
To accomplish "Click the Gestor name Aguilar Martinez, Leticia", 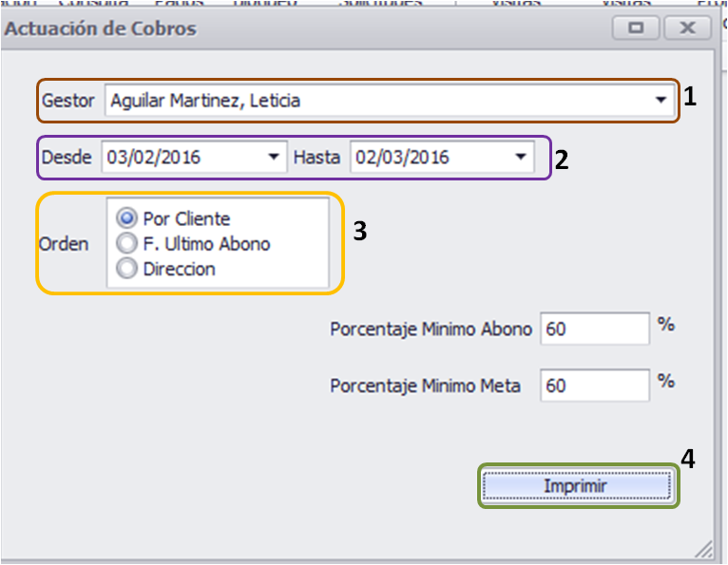I will point(205,101).
